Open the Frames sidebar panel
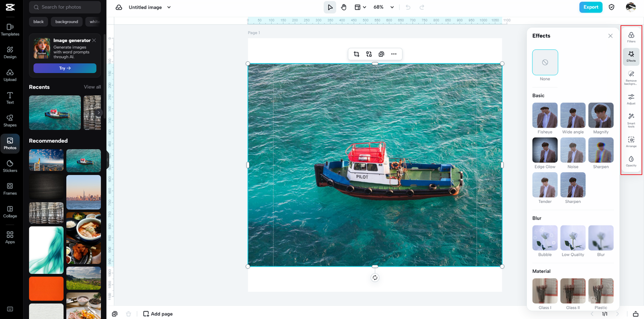Image resolution: width=644 pixels, height=319 pixels. (x=10, y=189)
